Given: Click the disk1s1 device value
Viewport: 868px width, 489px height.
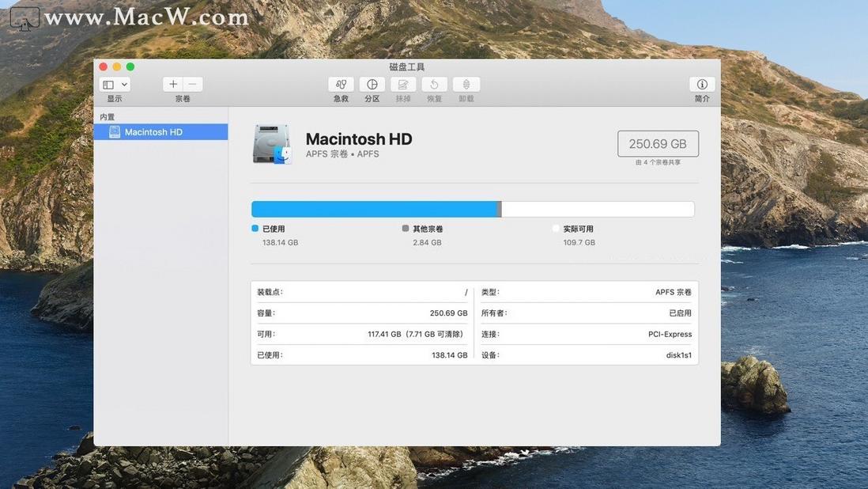Looking at the screenshot, I should coord(679,355).
